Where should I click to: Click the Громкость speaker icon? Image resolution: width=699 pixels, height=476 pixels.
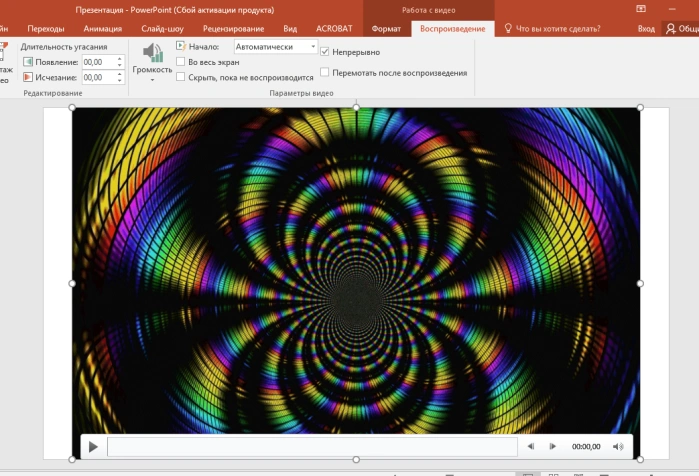tap(153, 53)
